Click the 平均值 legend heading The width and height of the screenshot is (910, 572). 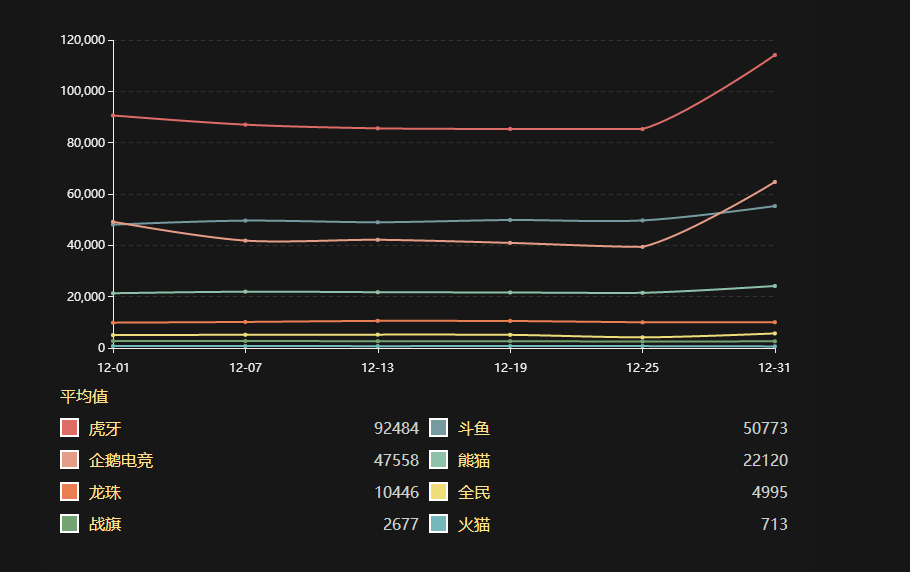(x=84, y=396)
